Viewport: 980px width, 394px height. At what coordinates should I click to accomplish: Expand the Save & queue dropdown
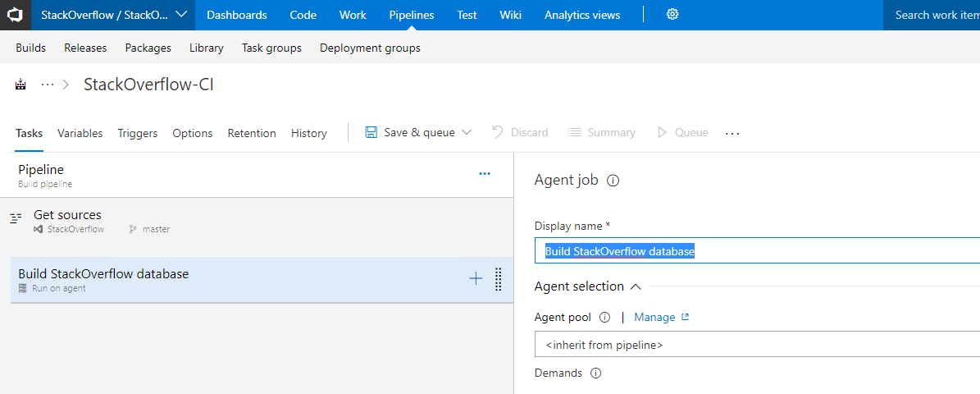tap(467, 133)
